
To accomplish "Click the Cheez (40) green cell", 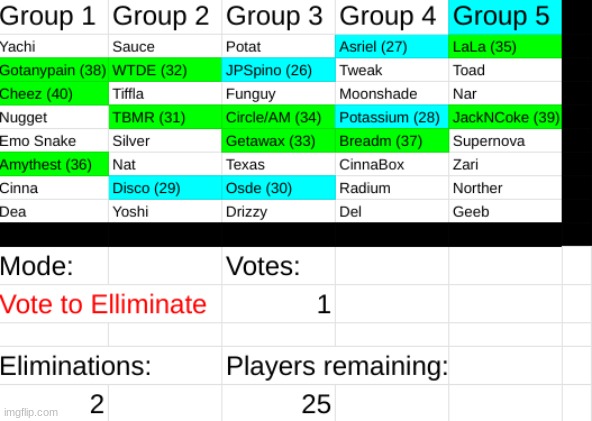I will pyautogui.click(x=54, y=94).
